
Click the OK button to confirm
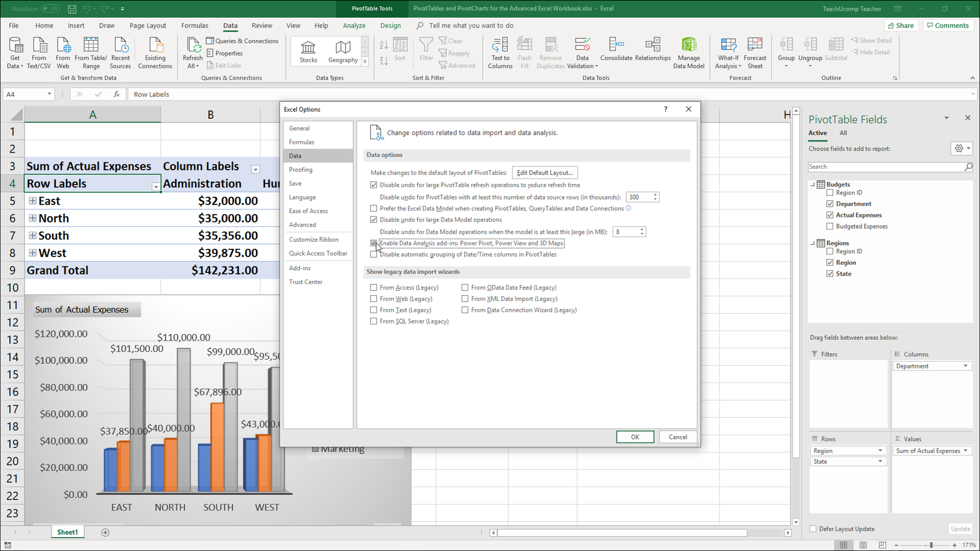click(634, 437)
